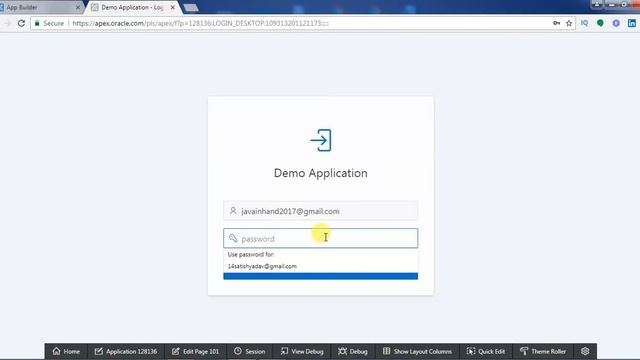Viewport: 640px width, 360px height.
Task: Click the key icon in password field
Action: click(233, 238)
